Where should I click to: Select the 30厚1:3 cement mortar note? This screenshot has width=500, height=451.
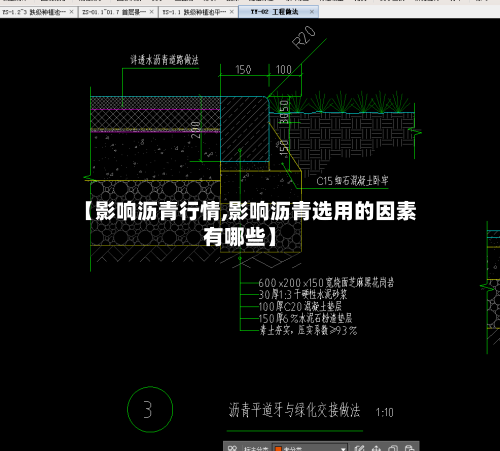point(303,294)
